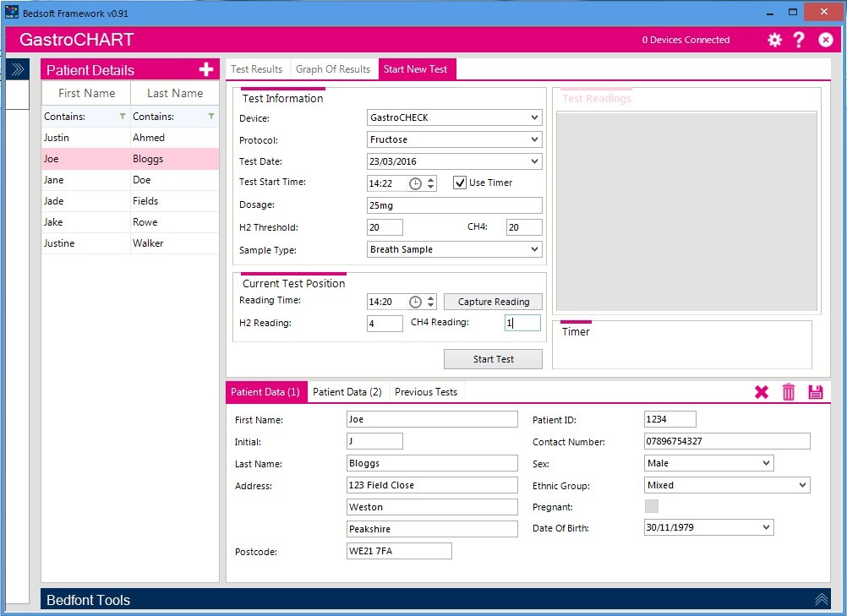Select patient row Jade Fields
The image size is (847, 616).
[130, 201]
